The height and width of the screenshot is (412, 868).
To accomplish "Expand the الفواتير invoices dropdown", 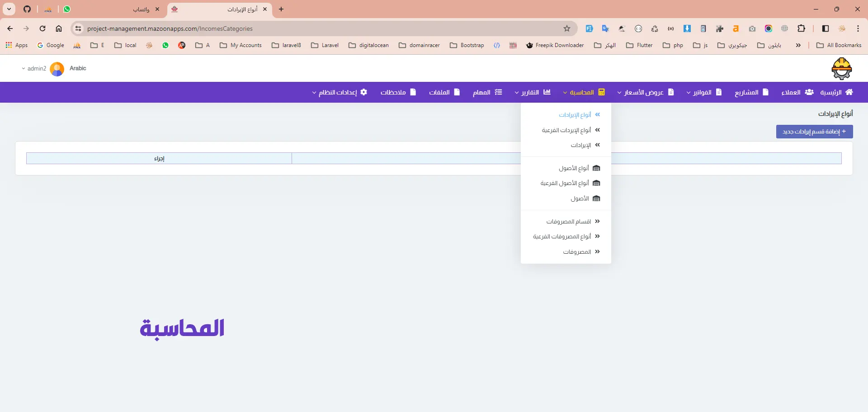I will pyautogui.click(x=703, y=92).
